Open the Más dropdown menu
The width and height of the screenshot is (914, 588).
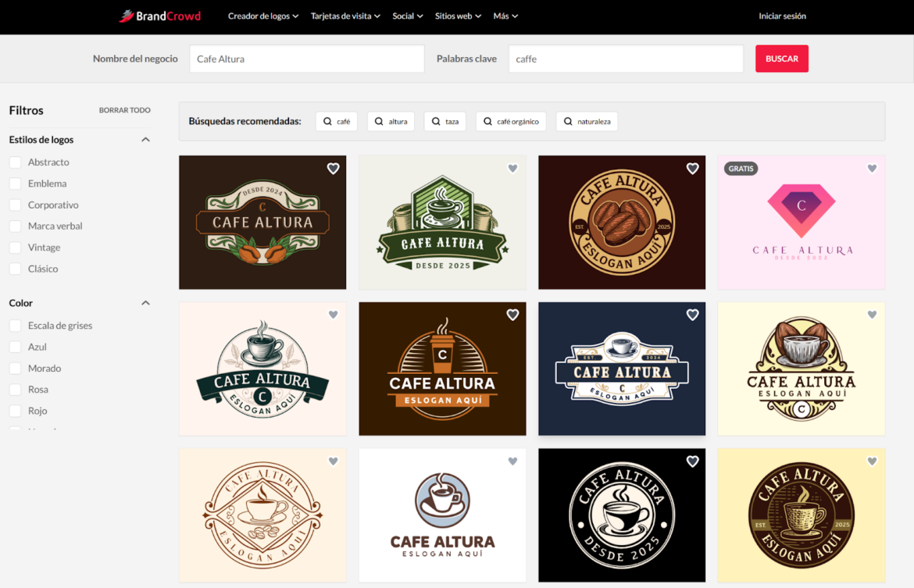click(505, 16)
